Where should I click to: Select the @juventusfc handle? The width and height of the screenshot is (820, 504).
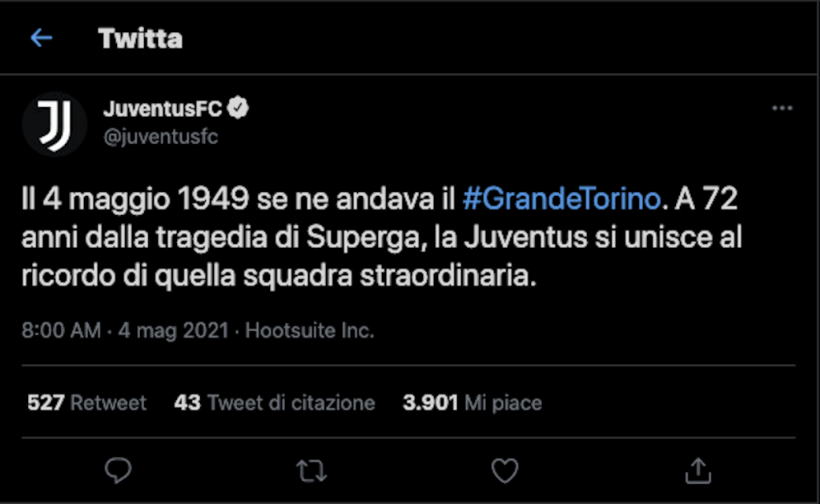pos(163,136)
